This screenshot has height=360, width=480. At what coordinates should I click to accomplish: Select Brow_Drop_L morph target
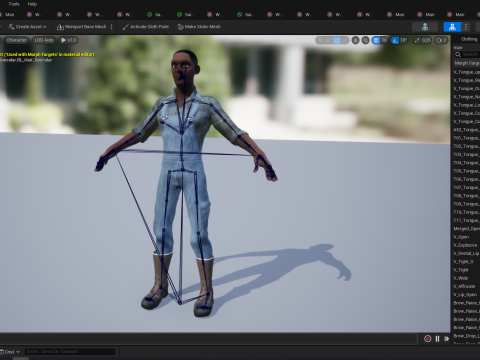(466, 336)
